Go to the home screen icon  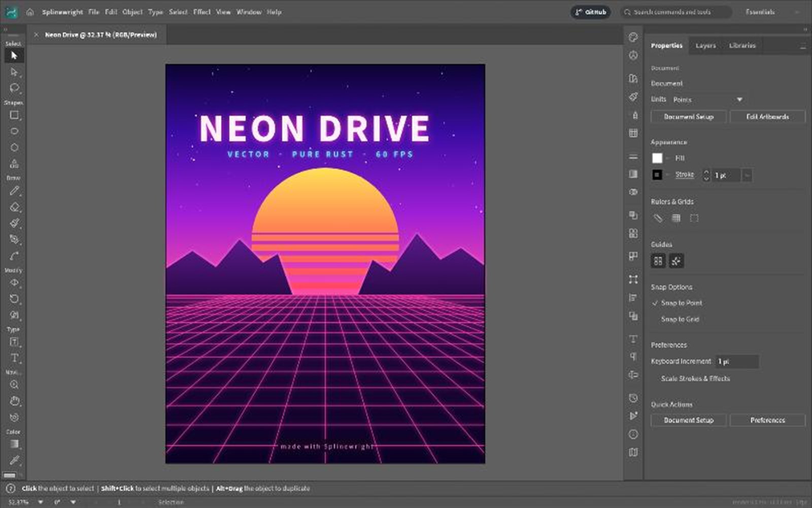pos(30,12)
